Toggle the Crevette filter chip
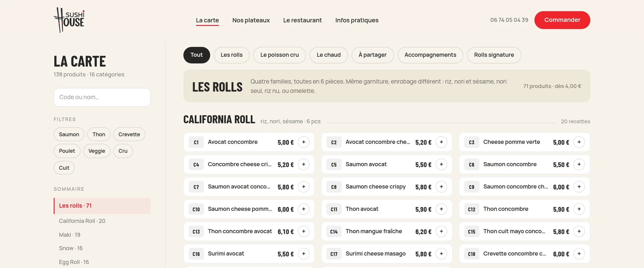644x268 pixels. click(129, 134)
